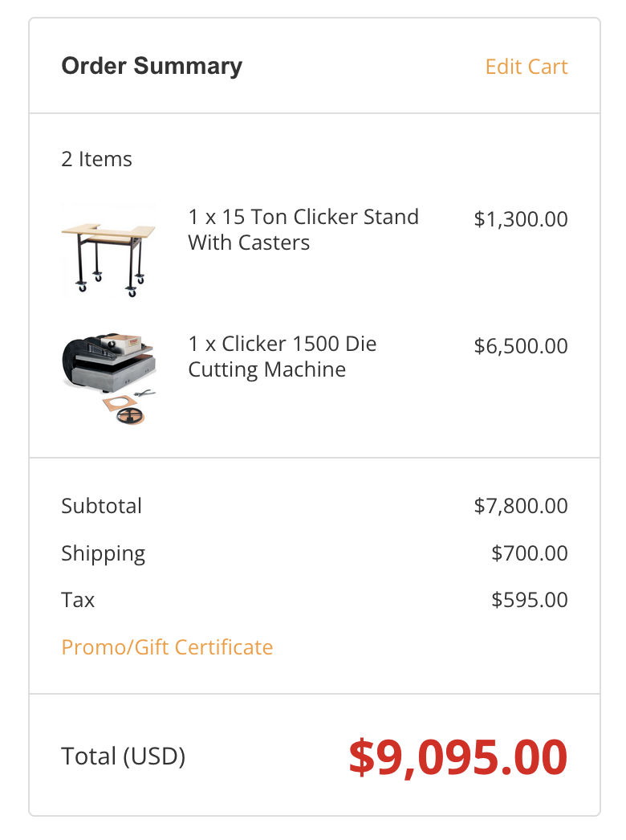Click the Edit Cart link

tap(526, 67)
